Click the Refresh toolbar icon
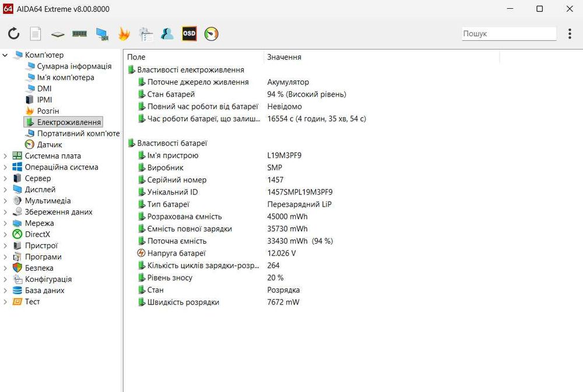 click(14, 34)
